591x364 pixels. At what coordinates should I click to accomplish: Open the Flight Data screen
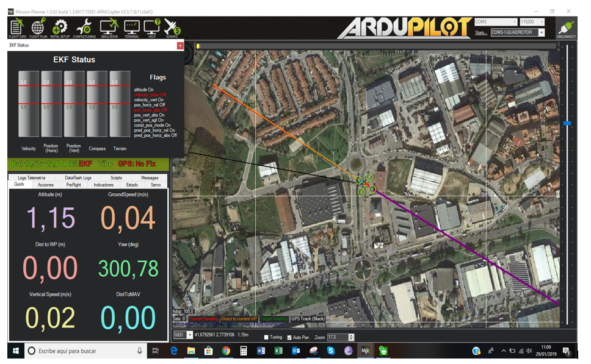pos(17,28)
